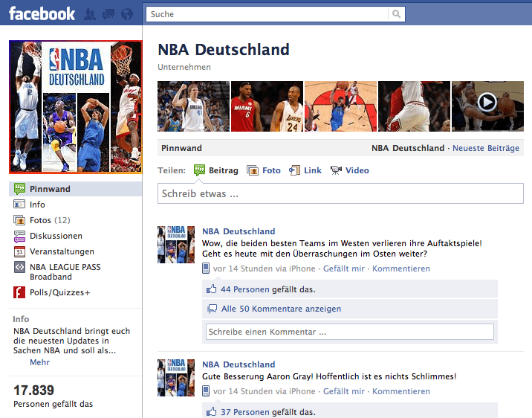This screenshot has width=532, height=418.
Task: Click NBA Deutschland author of Aaron Gray post
Action: click(x=239, y=364)
